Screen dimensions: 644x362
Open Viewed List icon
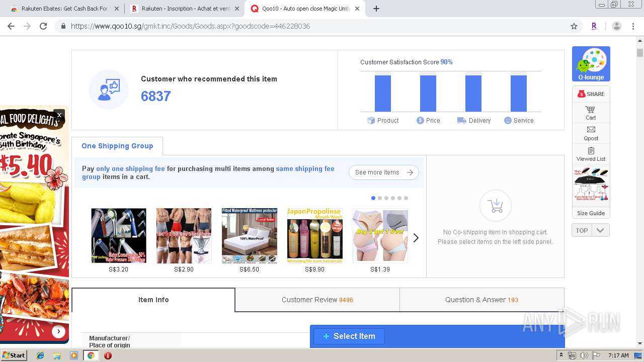point(591,154)
